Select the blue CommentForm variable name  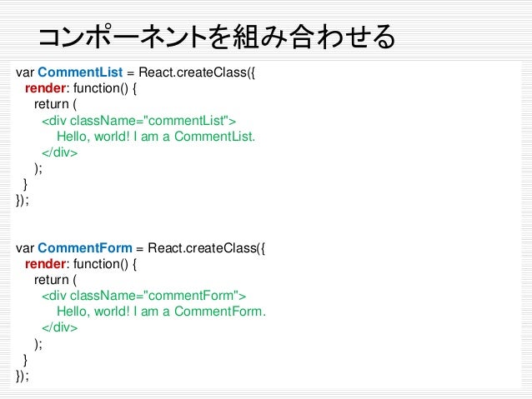click(85, 247)
